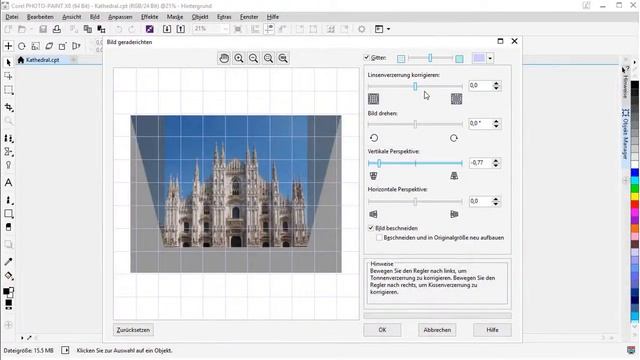Select the Text tool in toolbox

pos(8,183)
